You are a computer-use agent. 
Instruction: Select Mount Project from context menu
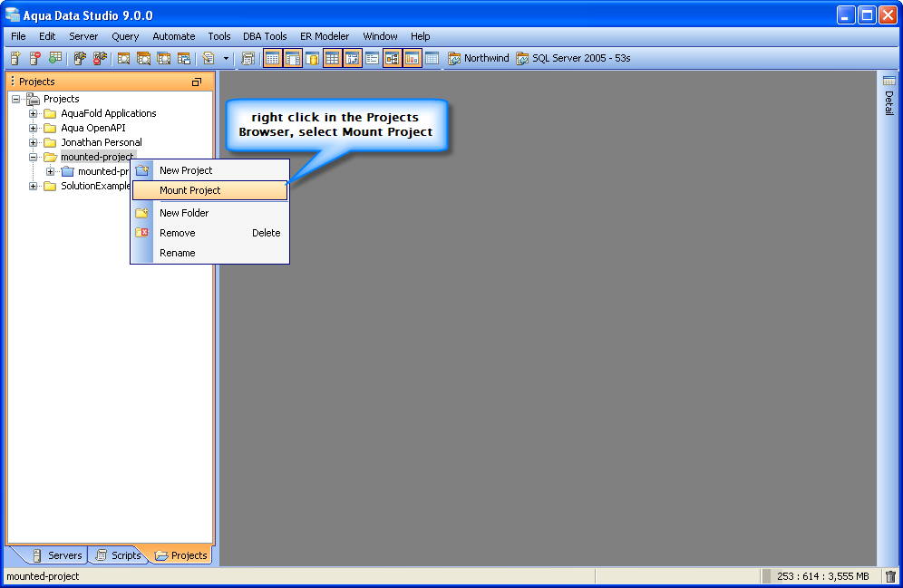click(210, 190)
